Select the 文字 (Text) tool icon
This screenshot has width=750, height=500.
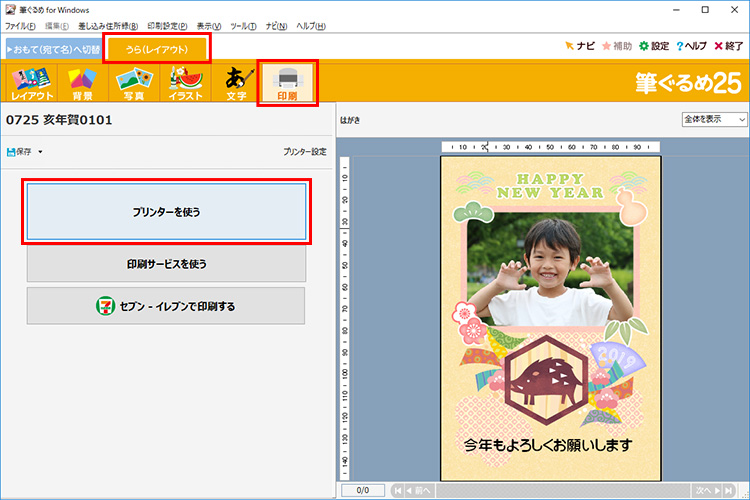point(236,84)
